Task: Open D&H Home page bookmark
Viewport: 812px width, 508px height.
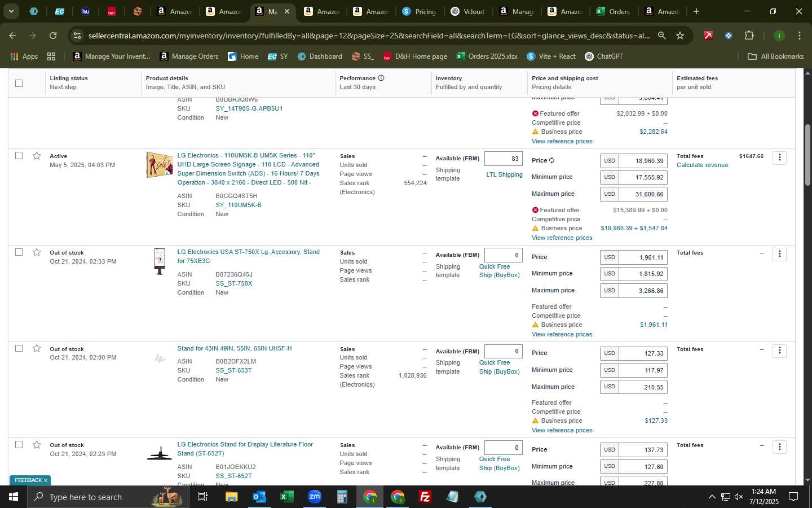Action: [415, 56]
